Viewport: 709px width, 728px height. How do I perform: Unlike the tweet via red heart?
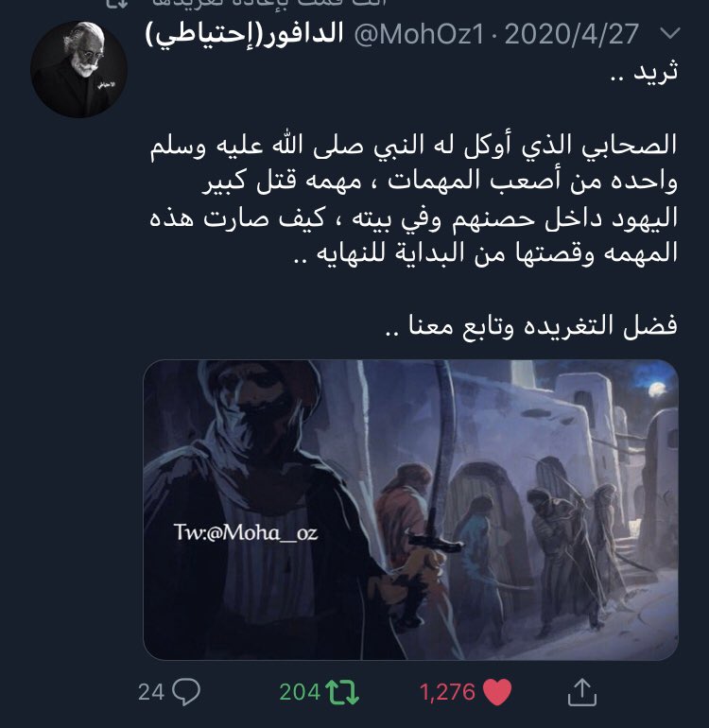pyautogui.click(x=497, y=692)
